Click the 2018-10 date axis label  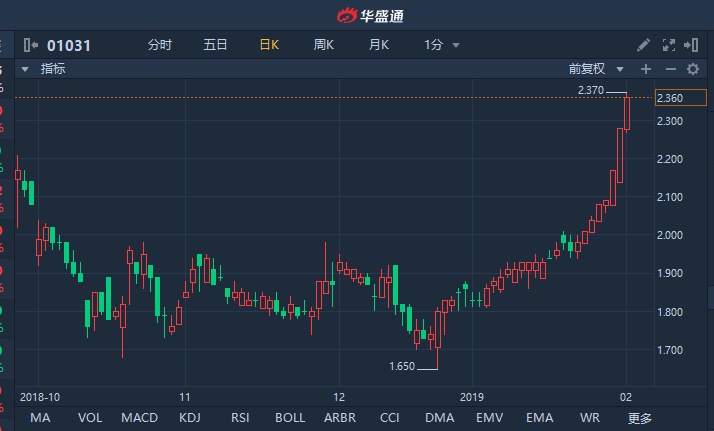point(40,397)
